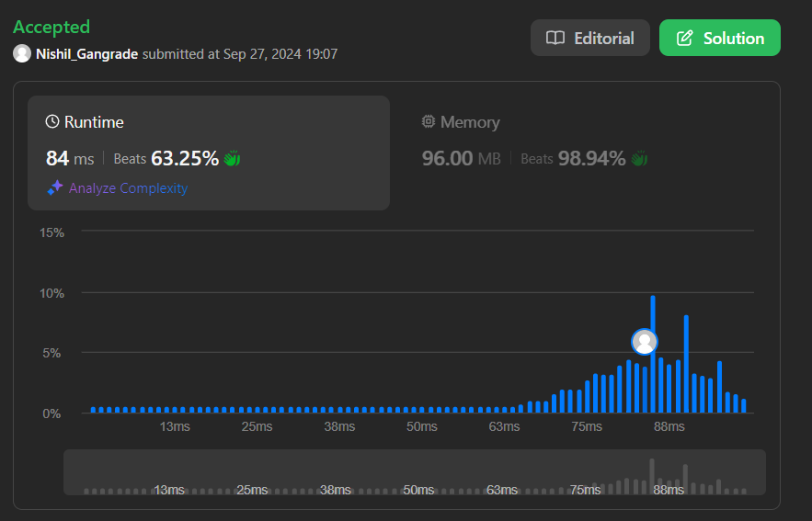Click the user avatar beside Nishil_Gangrade
812x521 pixels.
click(x=22, y=54)
